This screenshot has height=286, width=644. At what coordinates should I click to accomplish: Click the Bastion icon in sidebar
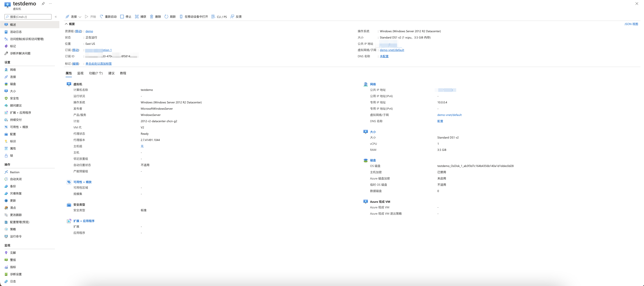point(6,172)
